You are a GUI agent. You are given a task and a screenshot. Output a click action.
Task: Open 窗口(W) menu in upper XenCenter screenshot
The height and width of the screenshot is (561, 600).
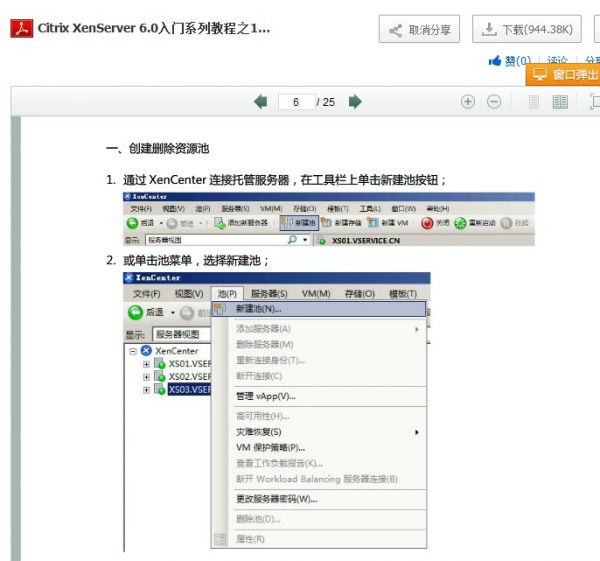(x=403, y=209)
